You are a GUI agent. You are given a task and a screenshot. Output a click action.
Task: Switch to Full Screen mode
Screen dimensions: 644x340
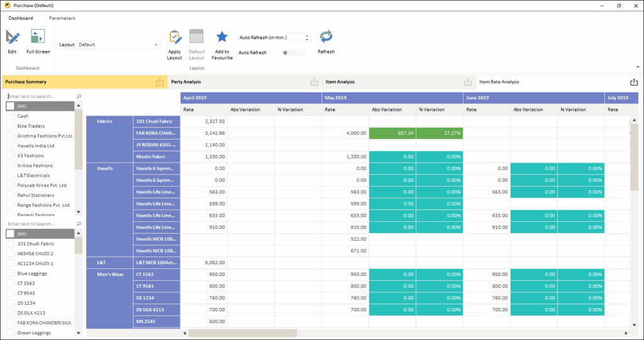[x=38, y=37]
